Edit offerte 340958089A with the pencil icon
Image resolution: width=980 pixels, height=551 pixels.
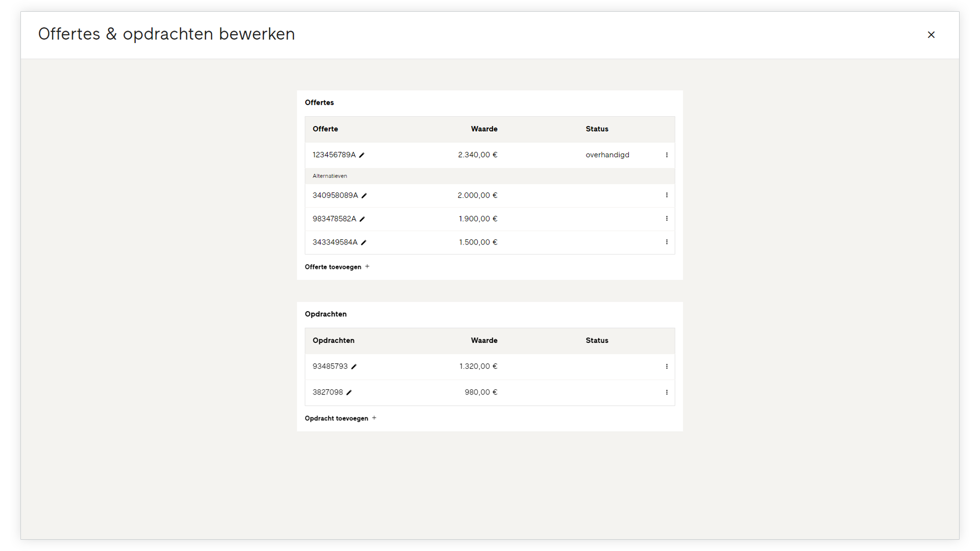364,195
